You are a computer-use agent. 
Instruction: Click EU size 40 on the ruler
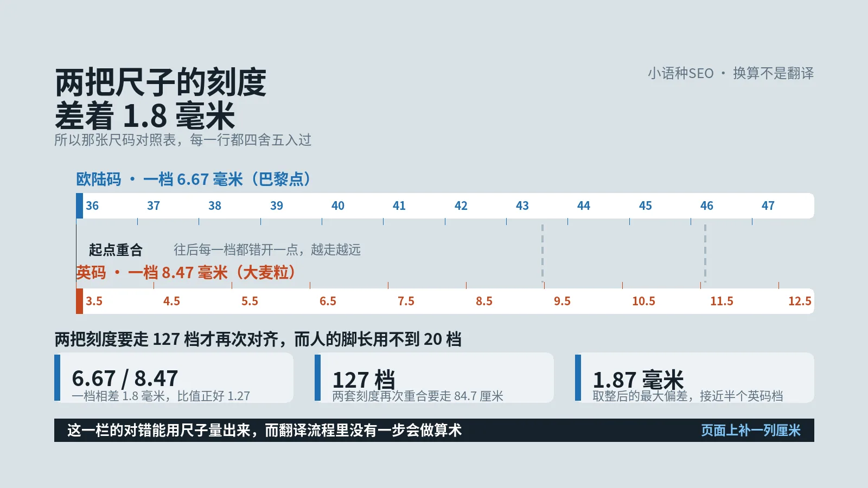(338, 206)
